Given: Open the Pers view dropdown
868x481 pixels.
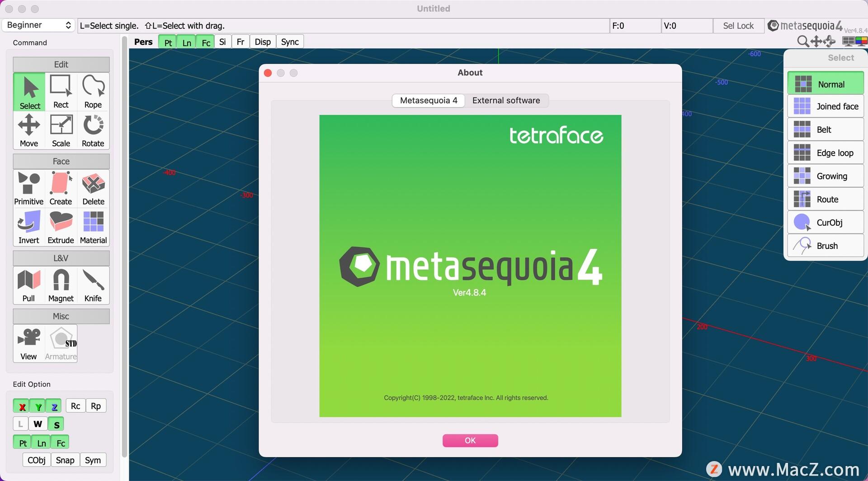Looking at the screenshot, I should click(x=143, y=42).
